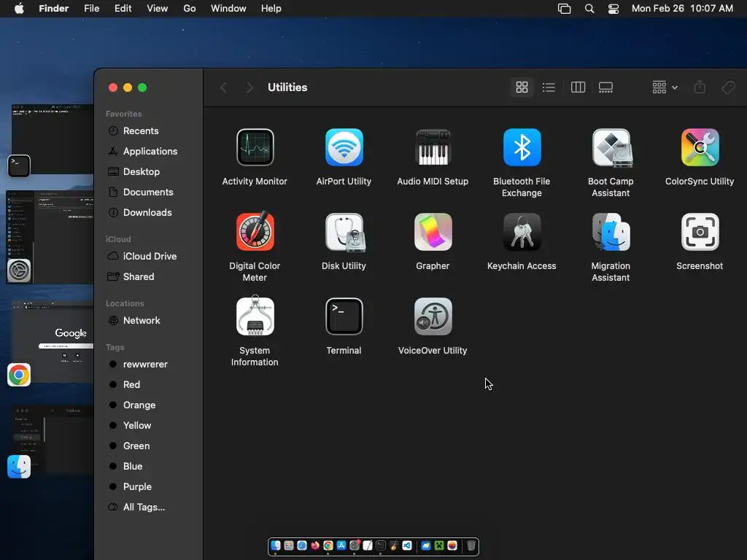Open Spotlight search in menu bar
747x560 pixels.
click(x=589, y=9)
